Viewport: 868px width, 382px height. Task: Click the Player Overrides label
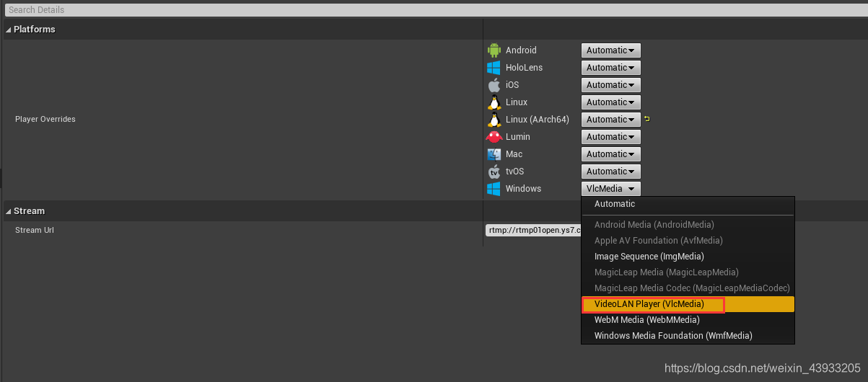(x=45, y=120)
